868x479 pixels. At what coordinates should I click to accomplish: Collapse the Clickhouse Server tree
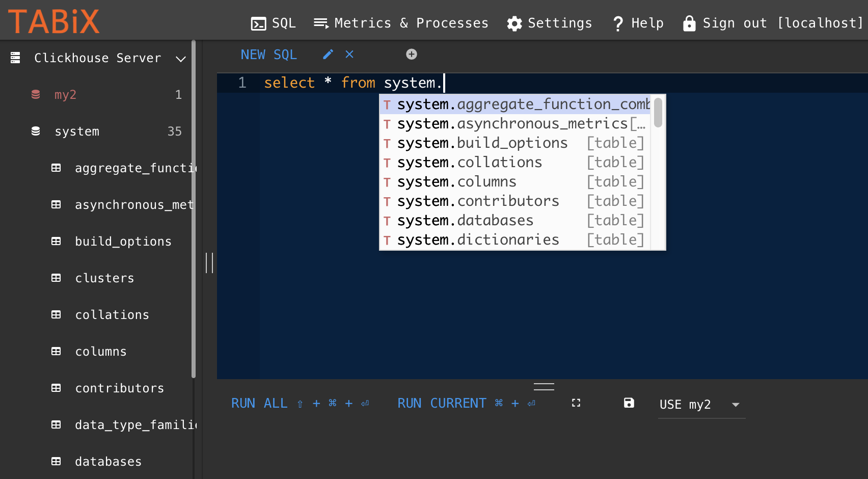180,59
